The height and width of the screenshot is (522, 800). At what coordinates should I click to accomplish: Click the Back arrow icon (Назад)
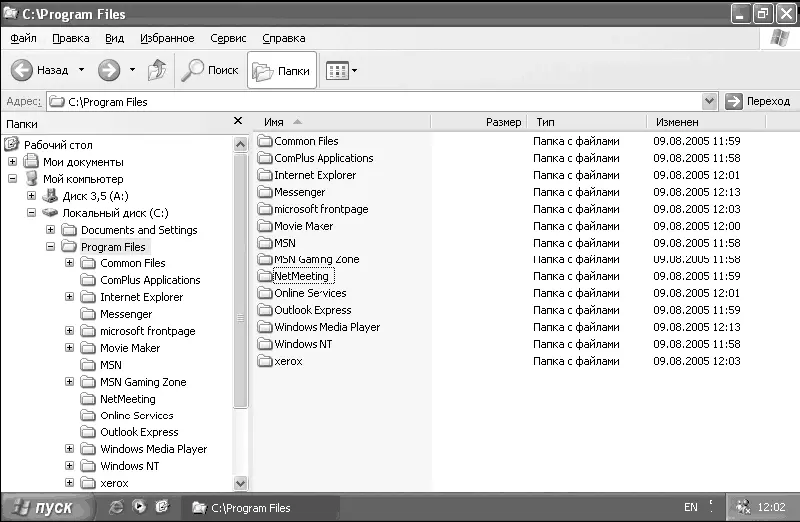[23, 70]
